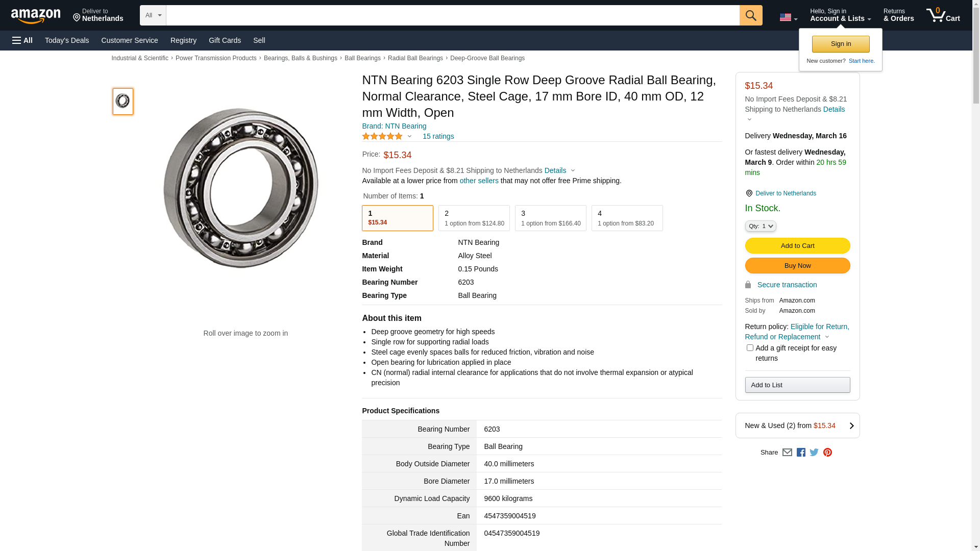Go to the Amazon home logo
This screenshot has width=980, height=551.
(x=36, y=16)
